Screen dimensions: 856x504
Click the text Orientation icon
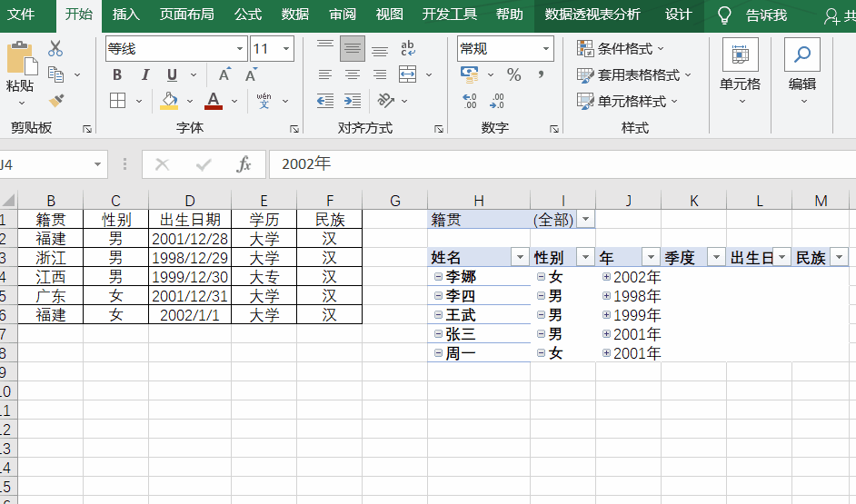pyautogui.click(x=385, y=101)
